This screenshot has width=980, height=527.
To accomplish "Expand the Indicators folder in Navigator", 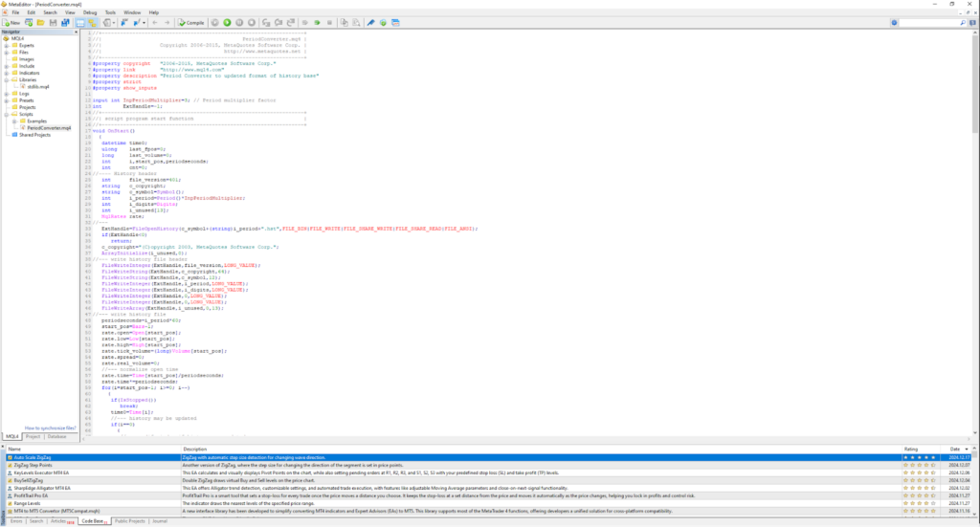I will (7, 73).
